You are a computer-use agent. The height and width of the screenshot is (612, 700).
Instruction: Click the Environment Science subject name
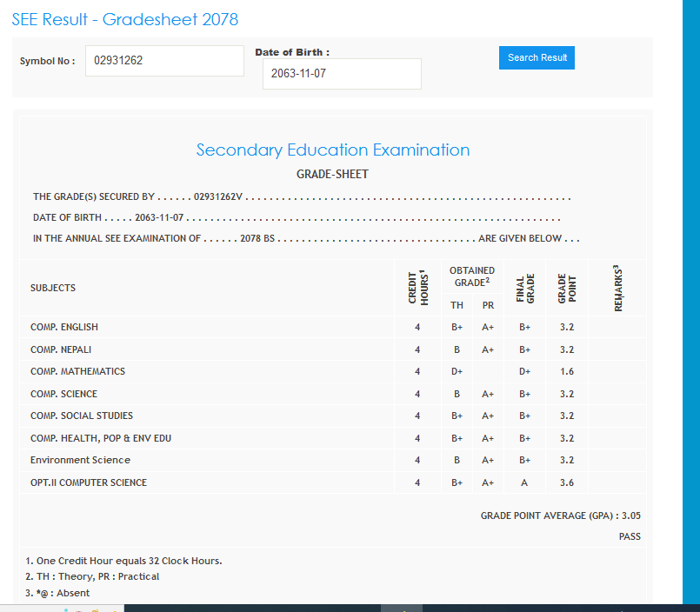coord(80,460)
